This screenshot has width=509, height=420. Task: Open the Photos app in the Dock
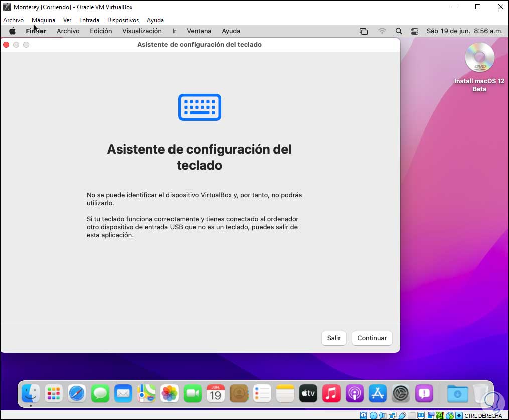tap(169, 393)
